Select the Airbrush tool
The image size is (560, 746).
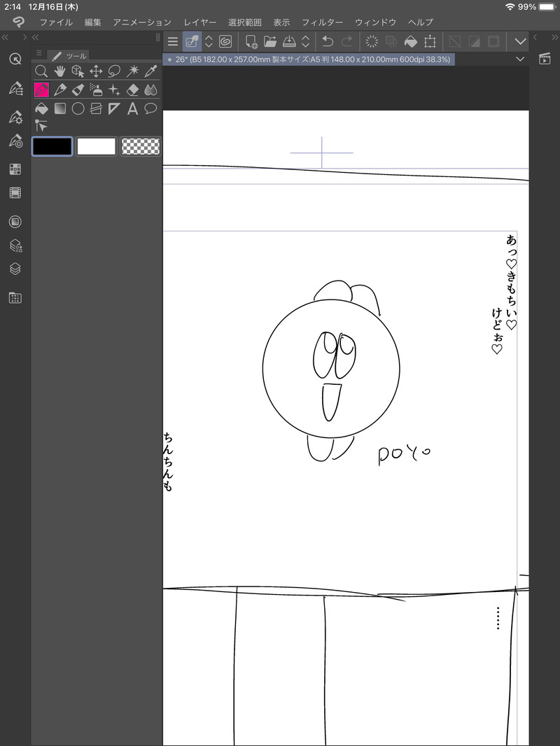(x=96, y=90)
